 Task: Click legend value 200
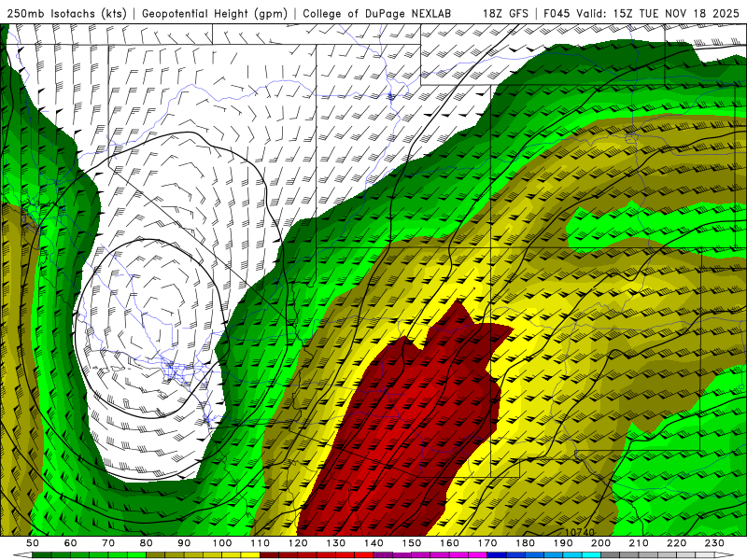601,543
